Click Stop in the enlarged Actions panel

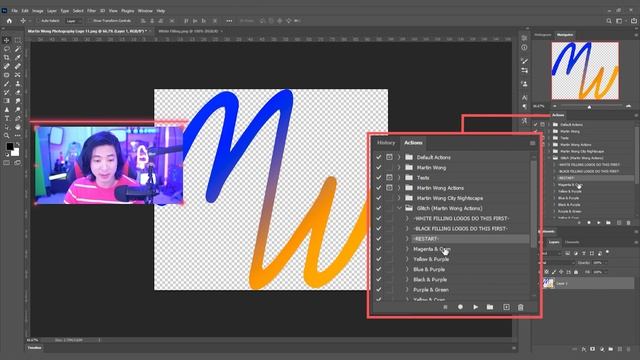point(445,307)
